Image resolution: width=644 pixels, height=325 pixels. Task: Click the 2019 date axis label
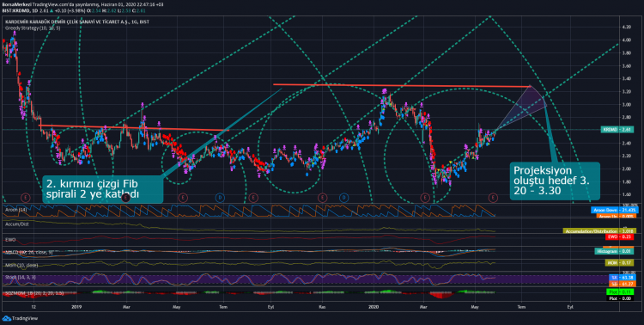[x=76, y=306]
